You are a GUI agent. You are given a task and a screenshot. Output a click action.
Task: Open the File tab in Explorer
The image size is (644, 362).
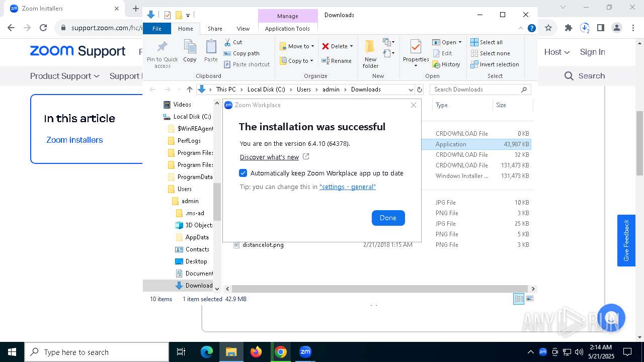(157, 29)
